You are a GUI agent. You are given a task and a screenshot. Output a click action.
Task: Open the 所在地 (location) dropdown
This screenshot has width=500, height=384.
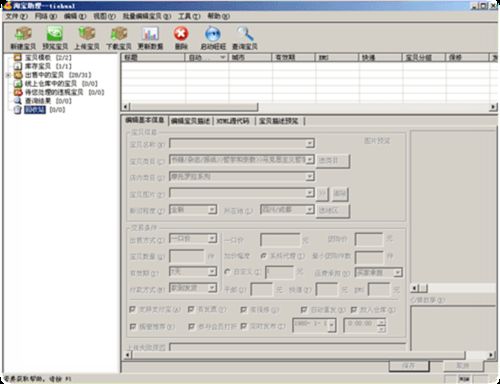click(310, 210)
